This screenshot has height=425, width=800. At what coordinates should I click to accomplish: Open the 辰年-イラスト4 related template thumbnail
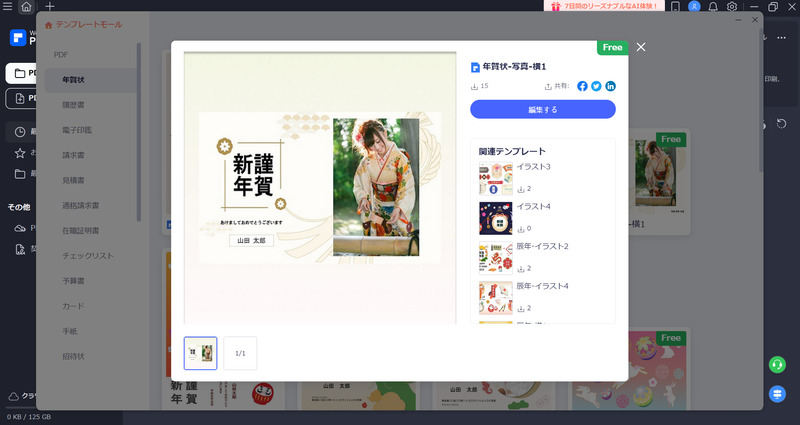(495, 298)
